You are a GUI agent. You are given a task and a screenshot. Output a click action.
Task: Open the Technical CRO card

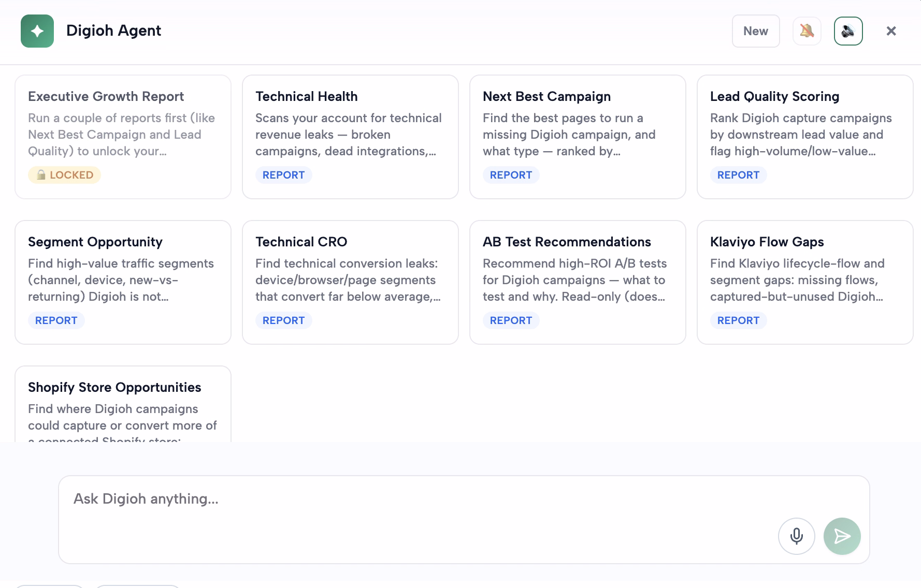(x=350, y=282)
